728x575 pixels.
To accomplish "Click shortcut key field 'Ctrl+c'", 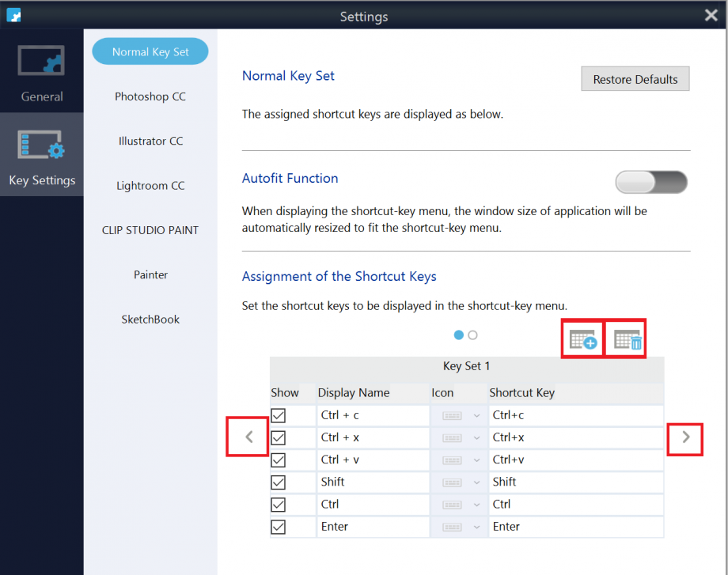I will coord(576,415).
